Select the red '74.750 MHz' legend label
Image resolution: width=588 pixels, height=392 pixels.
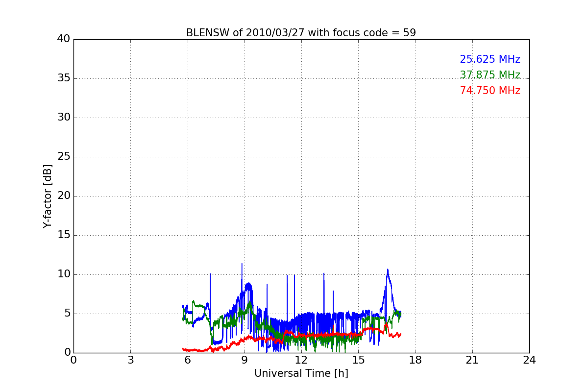(490, 91)
